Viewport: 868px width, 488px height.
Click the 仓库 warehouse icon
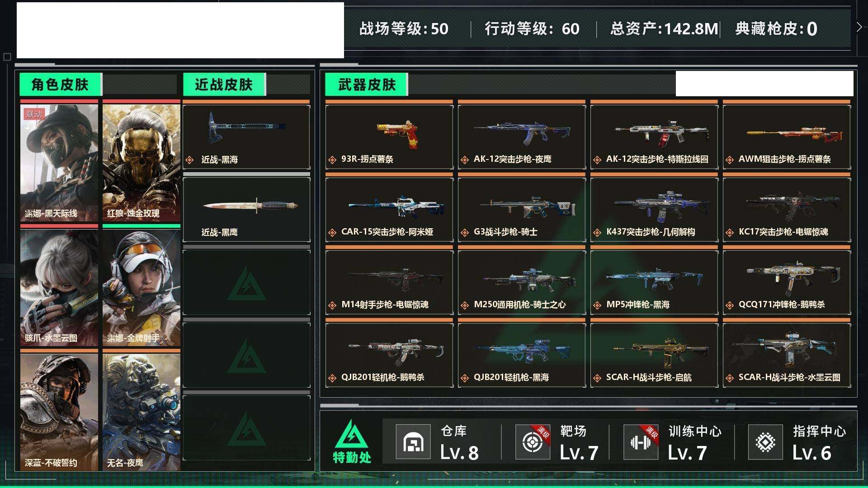pos(413,442)
